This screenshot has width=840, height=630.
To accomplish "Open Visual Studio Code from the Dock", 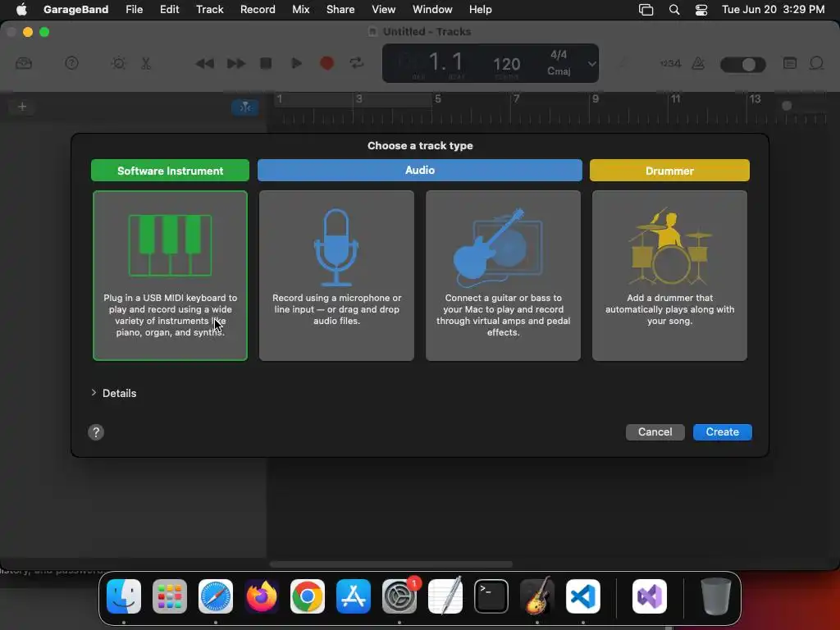I will [583, 596].
